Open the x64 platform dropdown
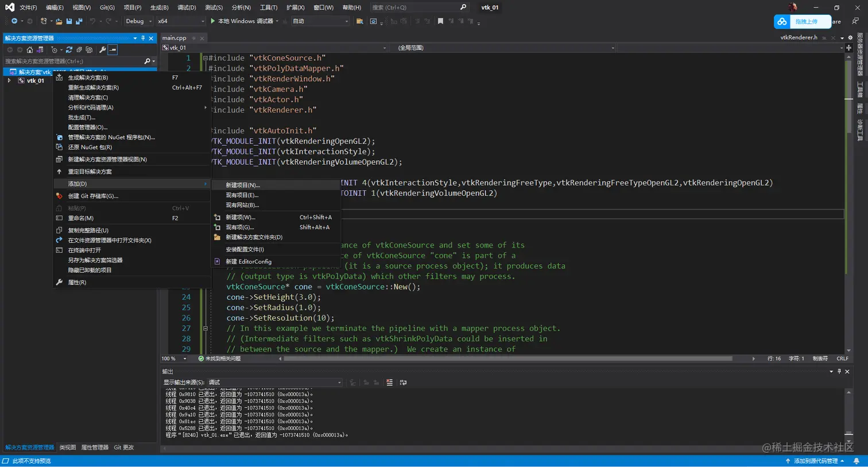 coord(181,21)
